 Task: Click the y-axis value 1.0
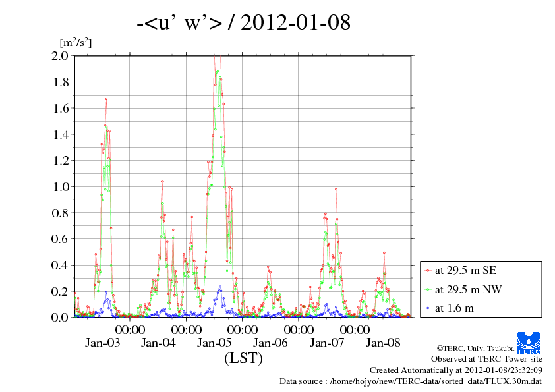pos(61,187)
